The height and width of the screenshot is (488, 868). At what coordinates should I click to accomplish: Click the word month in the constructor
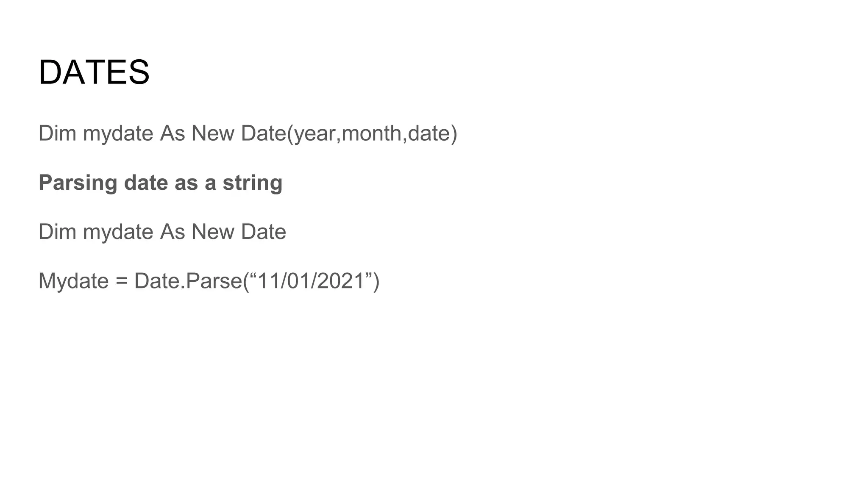point(371,134)
